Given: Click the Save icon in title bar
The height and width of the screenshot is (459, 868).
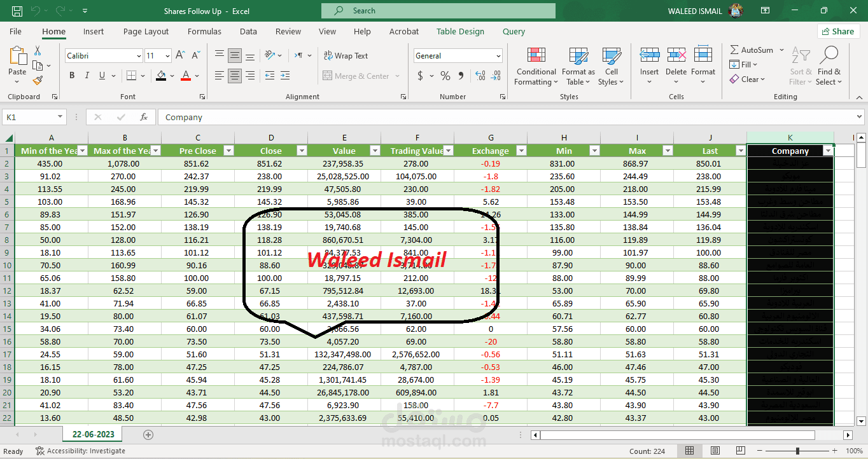Looking at the screenshot, I should tap(17, 11).
